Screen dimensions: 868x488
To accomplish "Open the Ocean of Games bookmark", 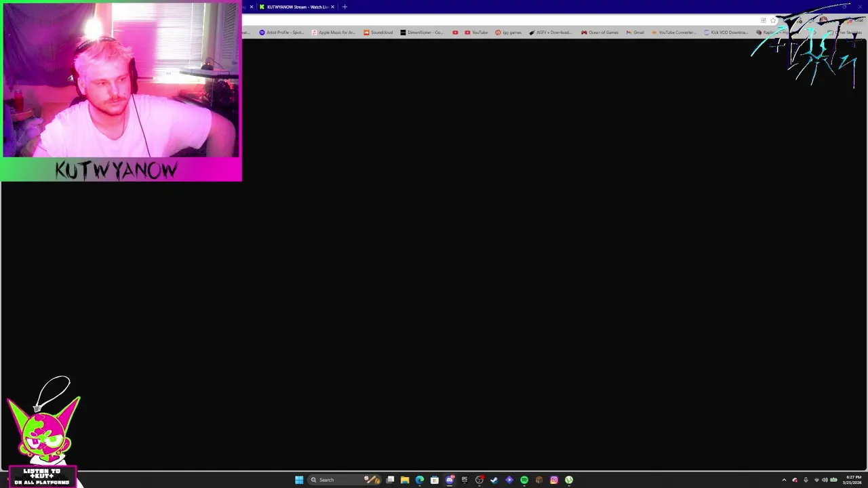I will pyautogui.click(x=599, y=33).
